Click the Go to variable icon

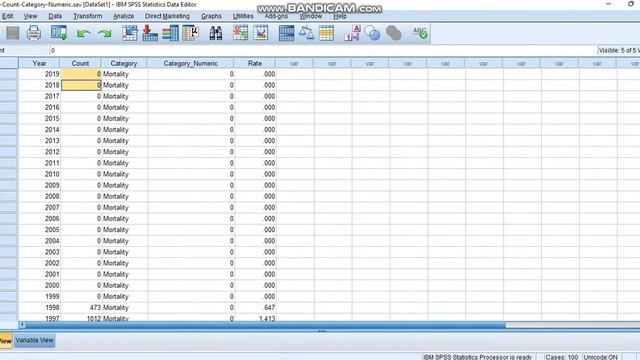tap(150, 33)
